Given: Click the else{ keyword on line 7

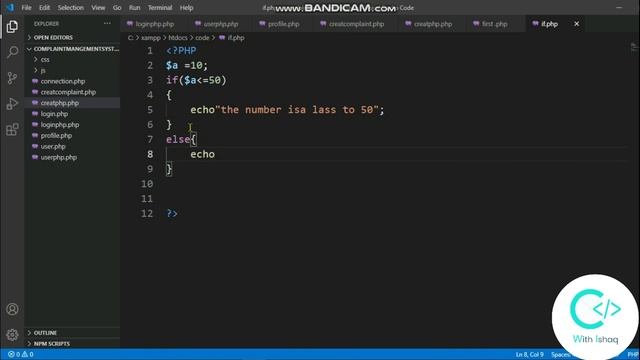Looking at the screenshot, I should (181, 140).
